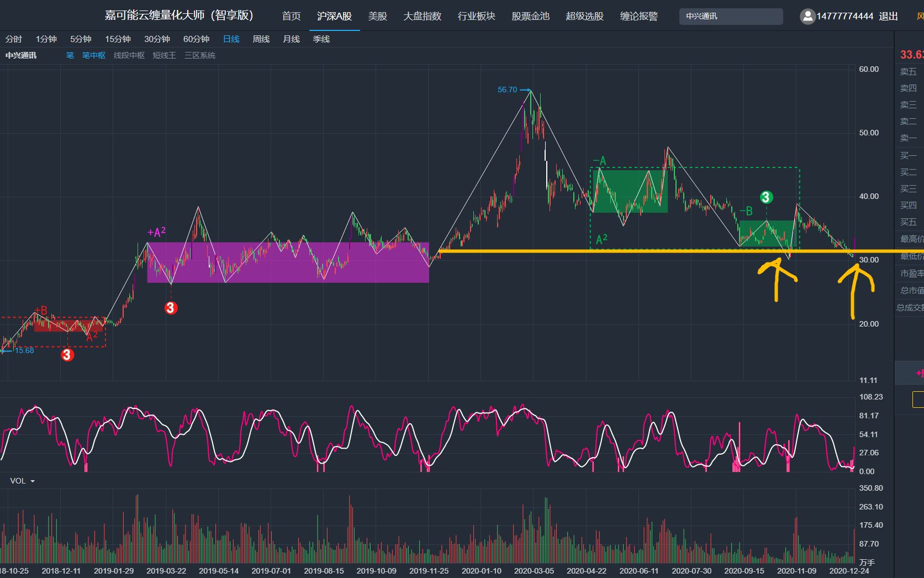The image size is (924, 578).
Task: Select the 月线 monthly timeframe
Action: [291, 39]
